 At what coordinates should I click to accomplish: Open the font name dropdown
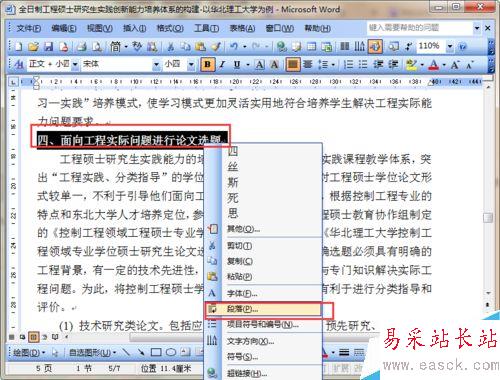[x=156, y=64]
